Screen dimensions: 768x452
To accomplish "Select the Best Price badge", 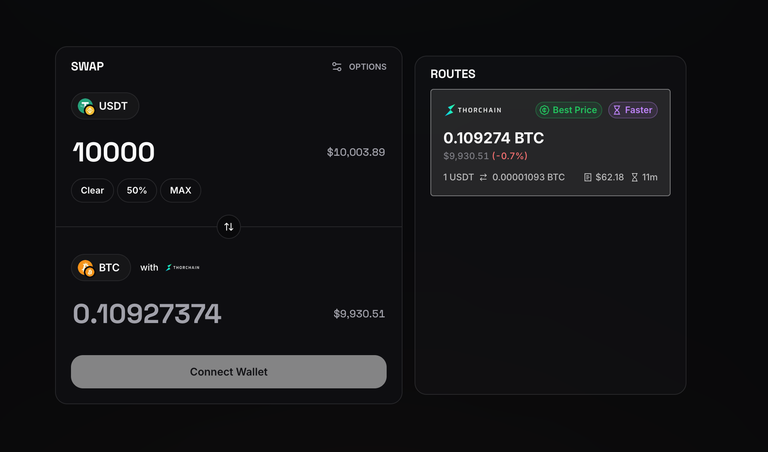I will pos(568,110).
